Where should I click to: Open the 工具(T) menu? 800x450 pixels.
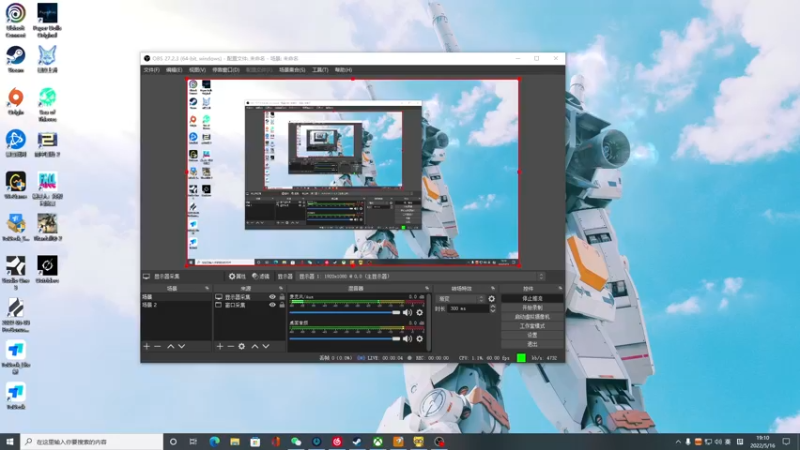pos(320,70)
